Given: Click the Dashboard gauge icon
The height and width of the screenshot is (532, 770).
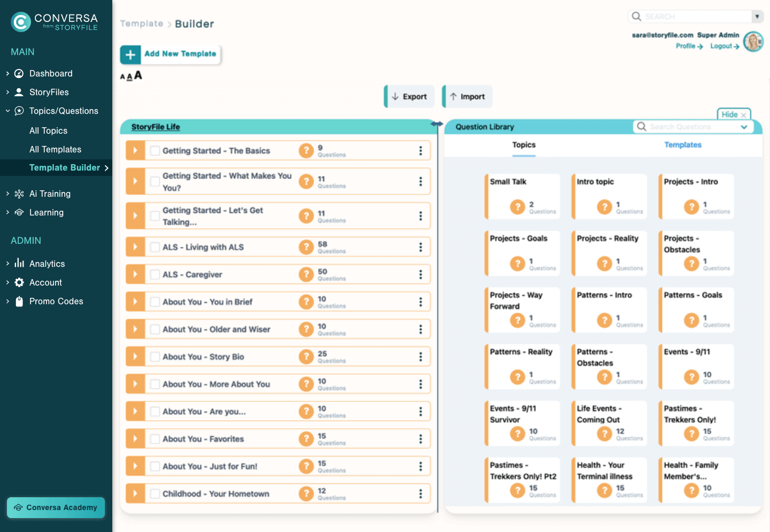Looking at the screenshot, I should (x=19, y=73).
